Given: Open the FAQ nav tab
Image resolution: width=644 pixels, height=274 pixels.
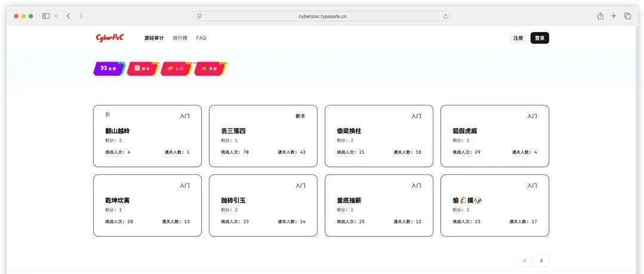Looking at the screenshot, I should point(201,38).
